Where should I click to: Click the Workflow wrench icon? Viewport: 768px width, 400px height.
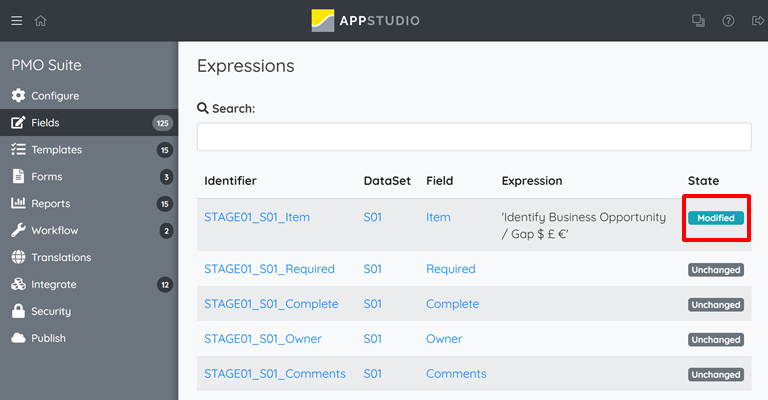(x=19, y=230)
